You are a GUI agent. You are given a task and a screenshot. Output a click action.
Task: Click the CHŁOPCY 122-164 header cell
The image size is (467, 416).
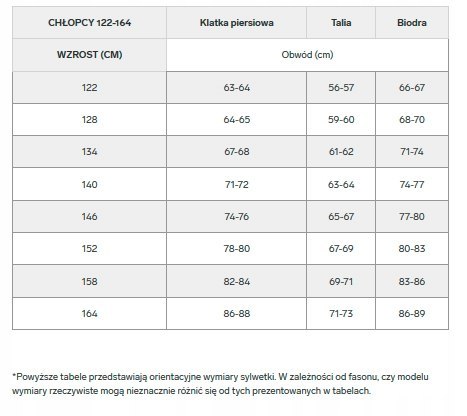pos(89,23)
